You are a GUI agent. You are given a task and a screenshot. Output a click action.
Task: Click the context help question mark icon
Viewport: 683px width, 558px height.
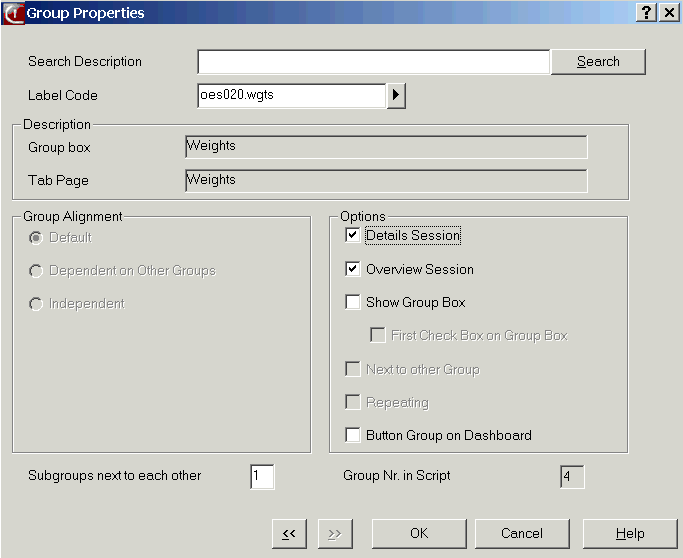click(x=646, y=12)
